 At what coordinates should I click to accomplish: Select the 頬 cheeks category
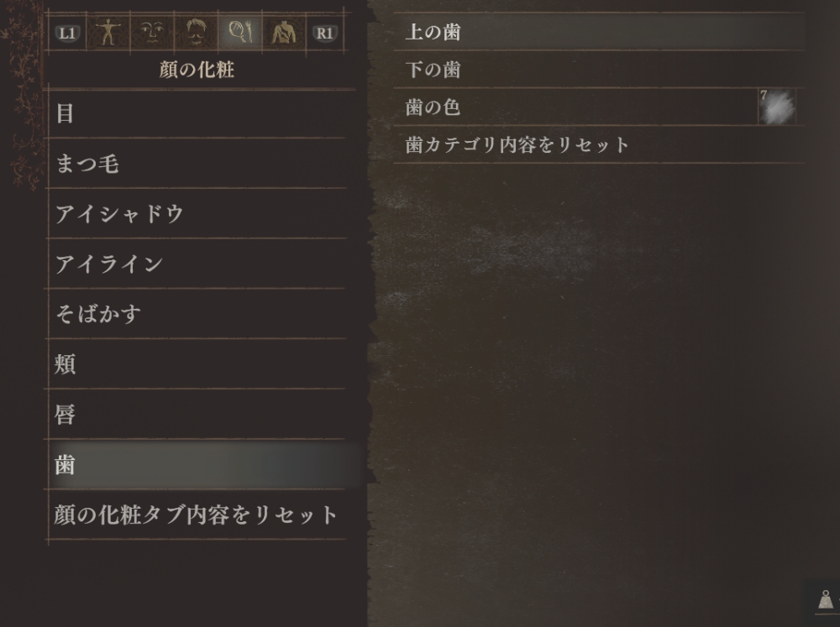[196, 364]
